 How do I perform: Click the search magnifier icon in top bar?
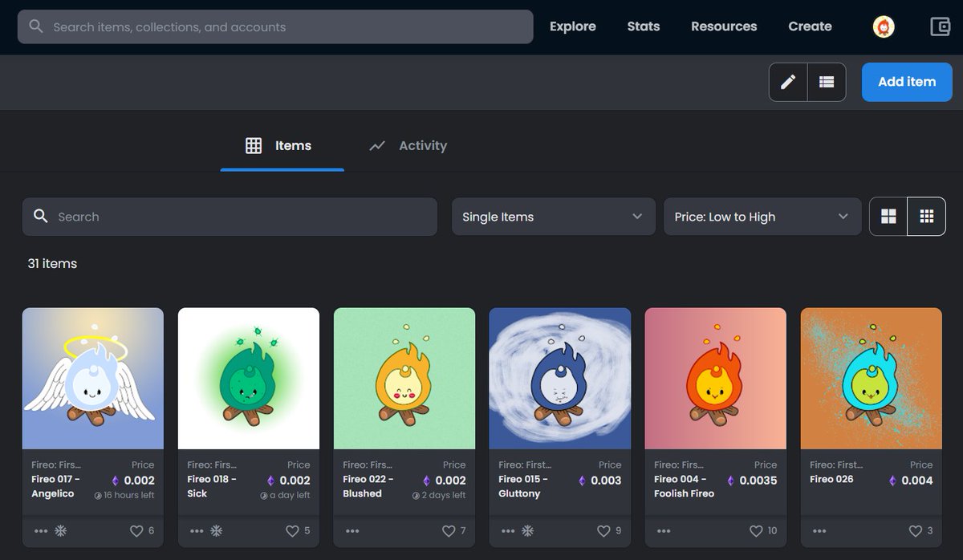coord(35,26)
